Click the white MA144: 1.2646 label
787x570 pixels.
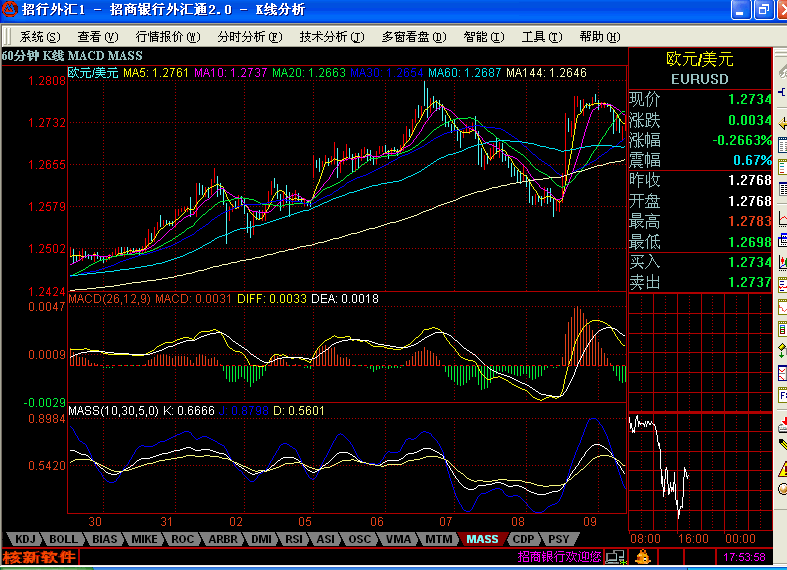[x=546, y=73]
